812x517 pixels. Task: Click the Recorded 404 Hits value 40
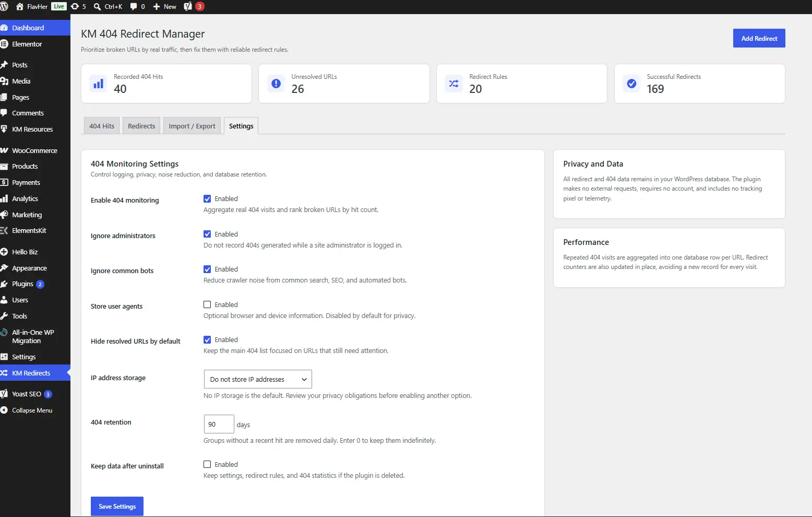pyautogui.click(x=120, y=89)
